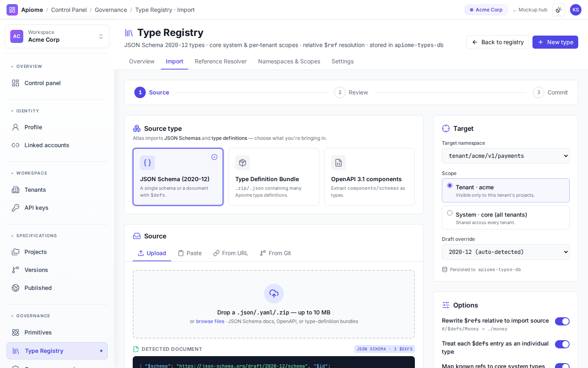588x368 pixels.
Task: Select the Upload source tab
Action: 152,253
